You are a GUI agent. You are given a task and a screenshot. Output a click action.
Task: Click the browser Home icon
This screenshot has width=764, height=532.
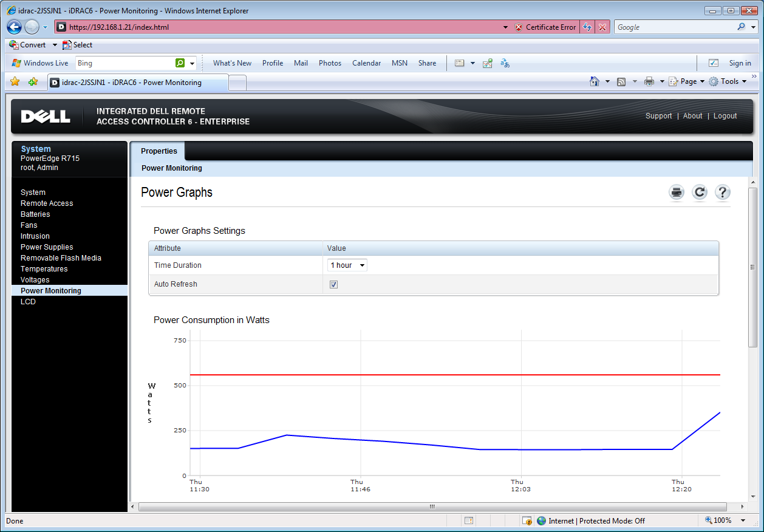(595, 81)
